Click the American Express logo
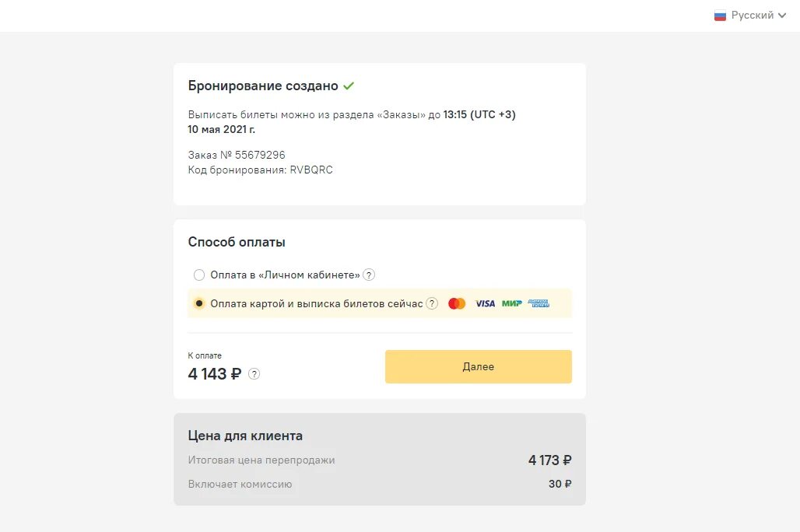 [x=539, y=303]
